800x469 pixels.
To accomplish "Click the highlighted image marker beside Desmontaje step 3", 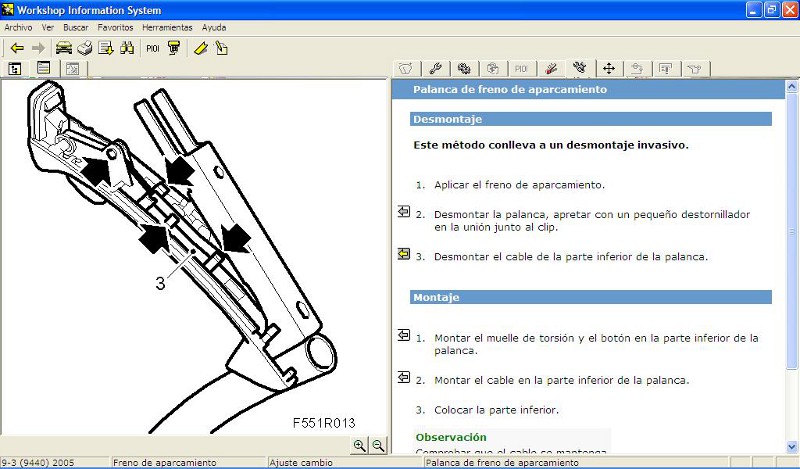I will [x=404, y=254].
